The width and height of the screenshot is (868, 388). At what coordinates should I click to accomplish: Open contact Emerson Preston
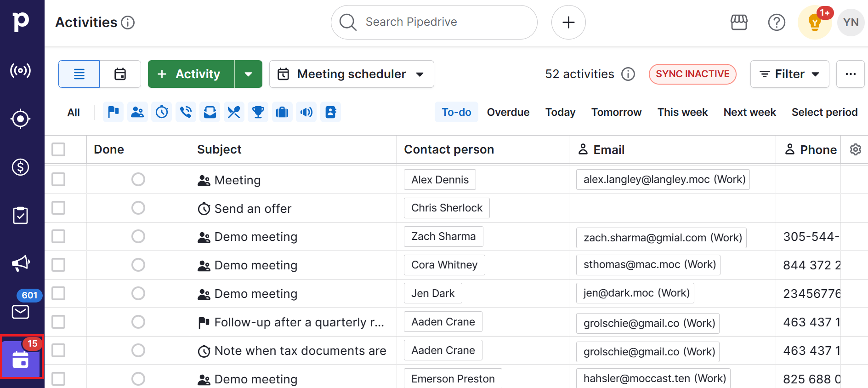tap(453, 378)
